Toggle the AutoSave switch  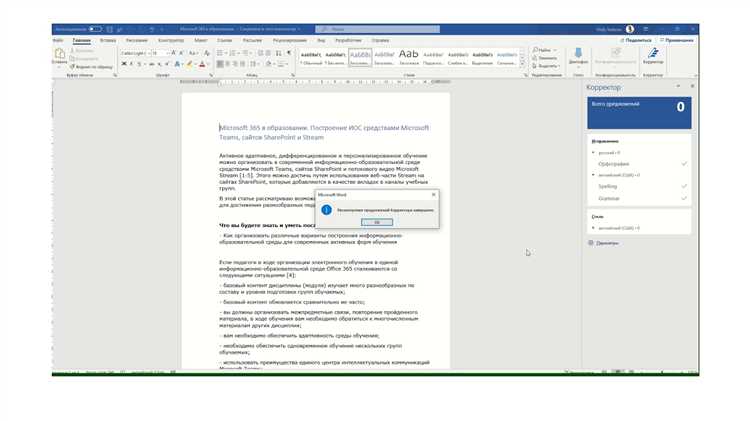pyautogui.click(x=95, y=29)
